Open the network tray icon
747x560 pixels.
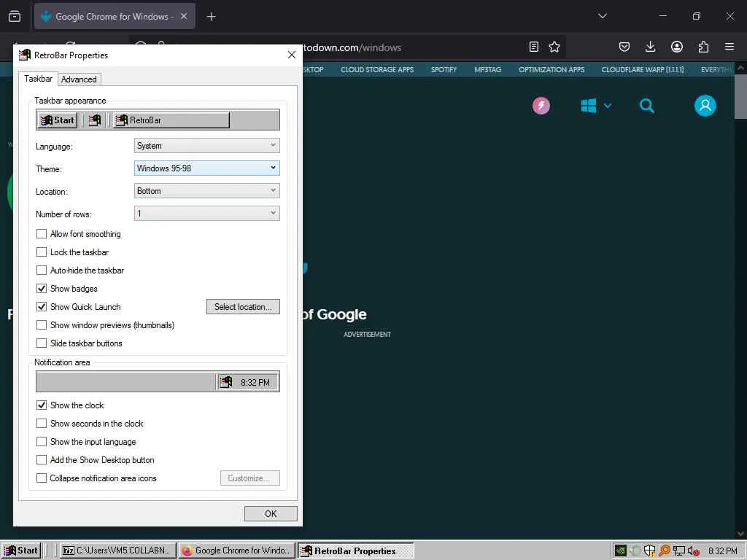(x=679, y=551)
